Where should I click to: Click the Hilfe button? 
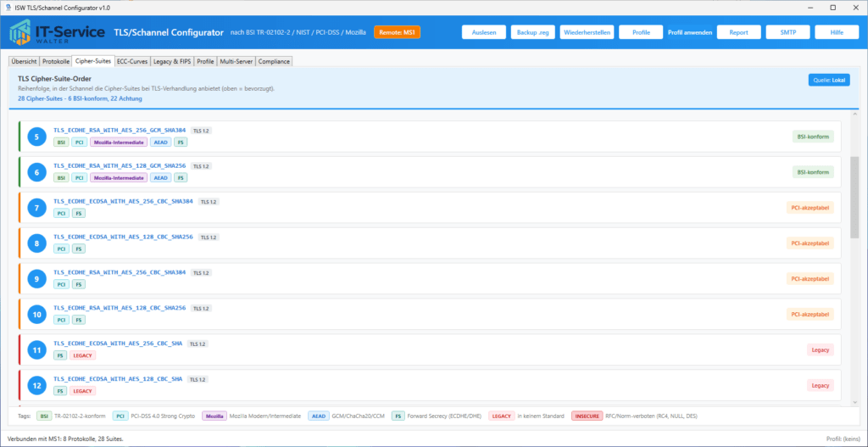pyautogui.click(x=837, y=32)
